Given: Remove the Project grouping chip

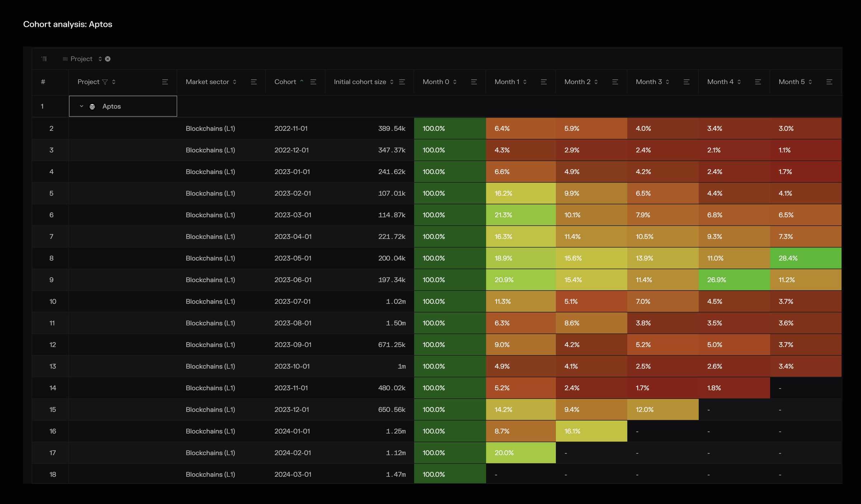Looking at the screenshot, I should point(108,59).
